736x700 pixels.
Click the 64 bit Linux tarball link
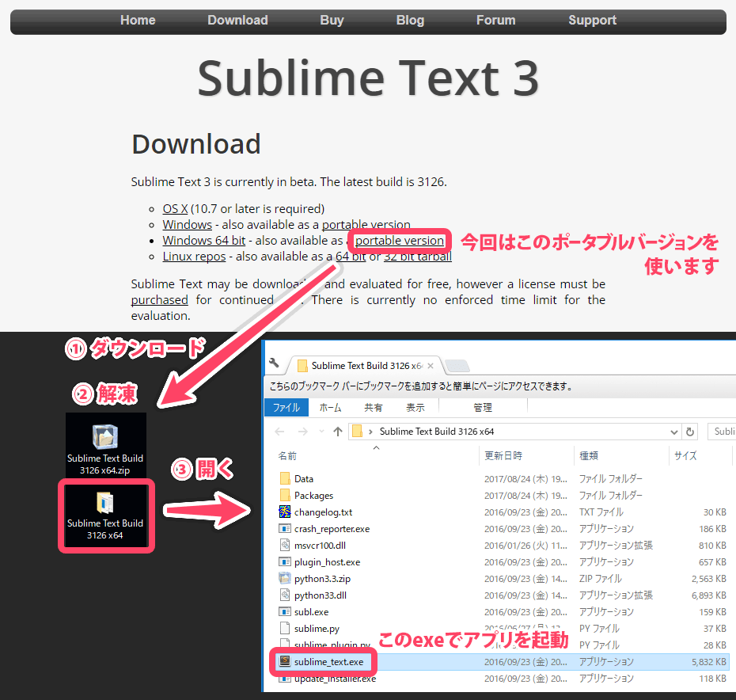click(x=351, y=257)
